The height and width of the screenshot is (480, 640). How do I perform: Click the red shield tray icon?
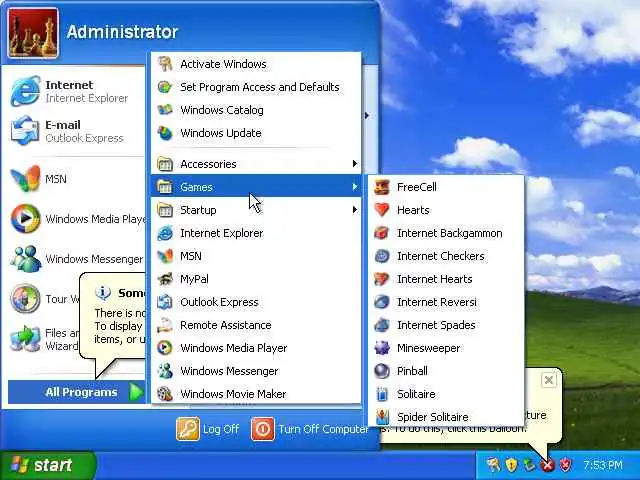tap(566, 464)
